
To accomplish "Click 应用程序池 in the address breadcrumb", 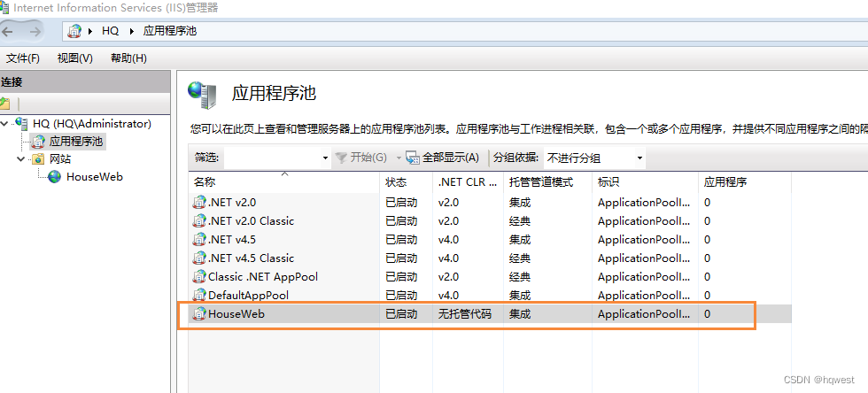I will 170,32.
